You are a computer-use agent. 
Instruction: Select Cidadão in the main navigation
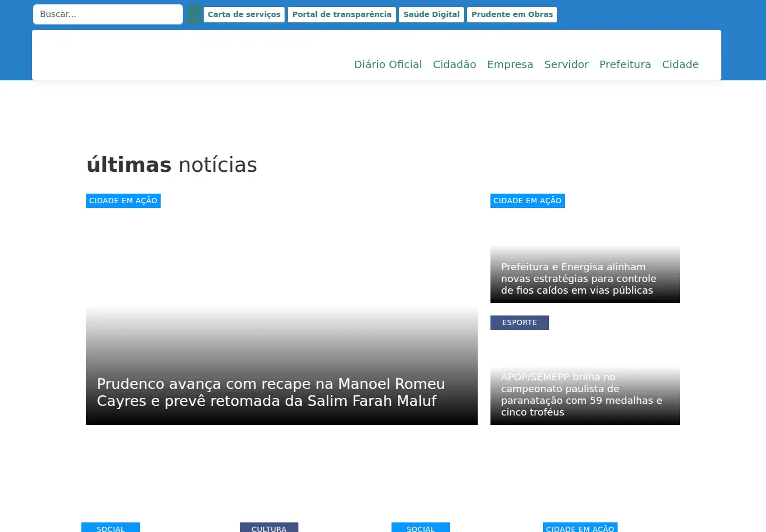coord(454,64)
